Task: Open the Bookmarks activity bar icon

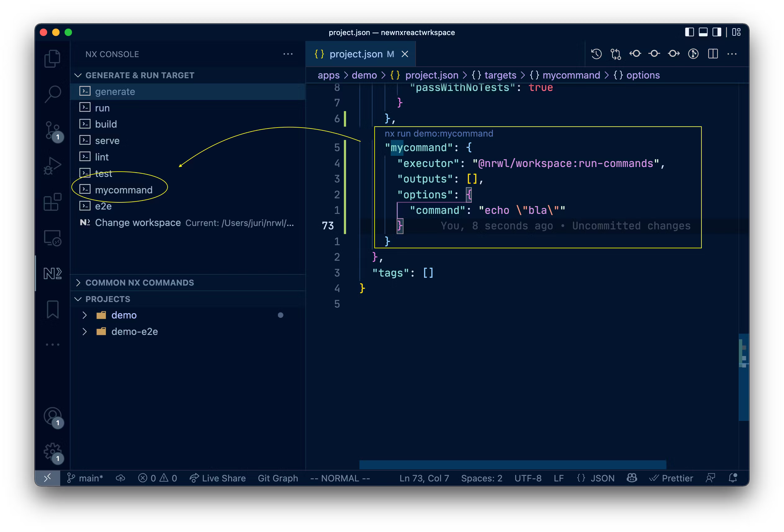Action: pyautogui.click(x=52, y=309)
